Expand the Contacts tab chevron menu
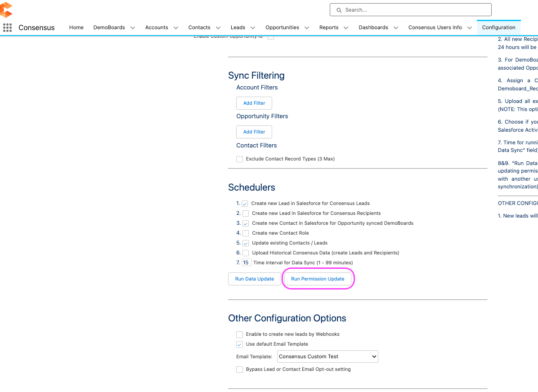Viewport: 538px width, 392px height. point(218,28)
